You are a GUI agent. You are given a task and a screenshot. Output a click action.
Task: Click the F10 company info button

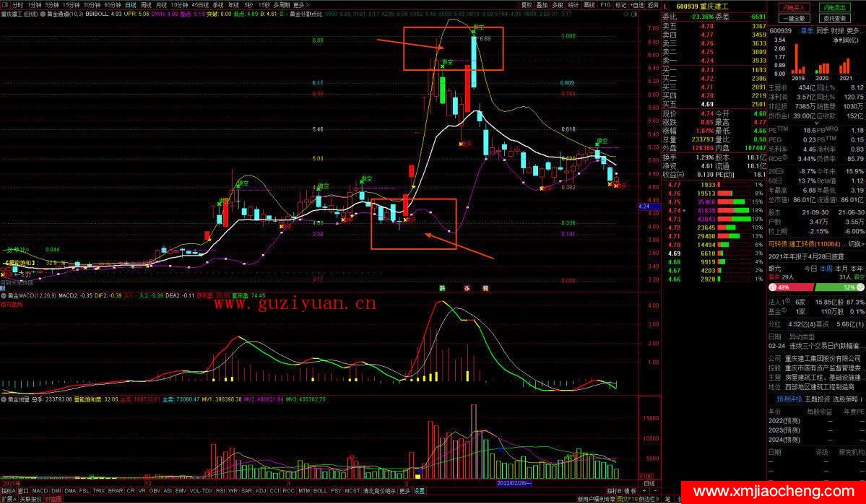[x=605, y=4]
